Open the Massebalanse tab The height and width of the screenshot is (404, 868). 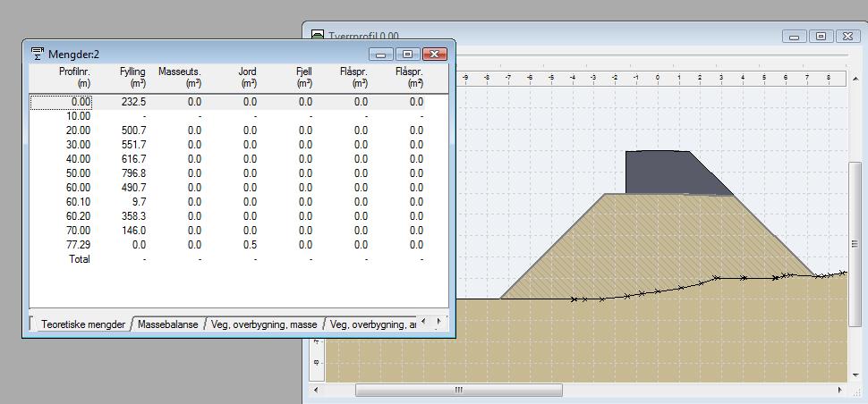[167, 324]
